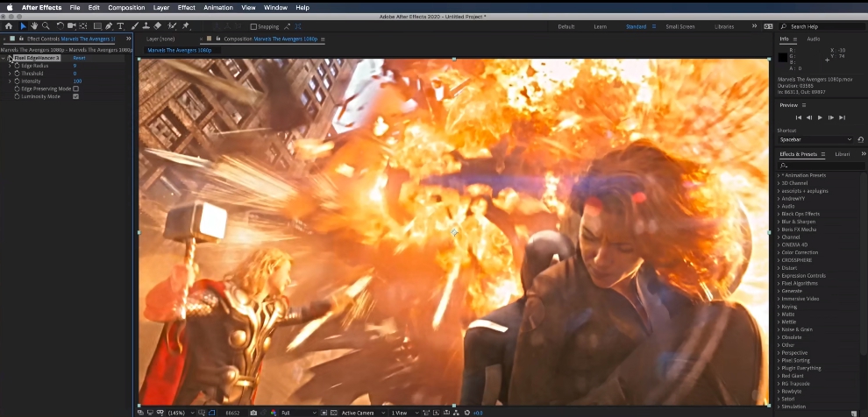This screenshot has width=868, height=417.
Task: Select the Rectangle shape tool
Action: (x=96, y=26)
